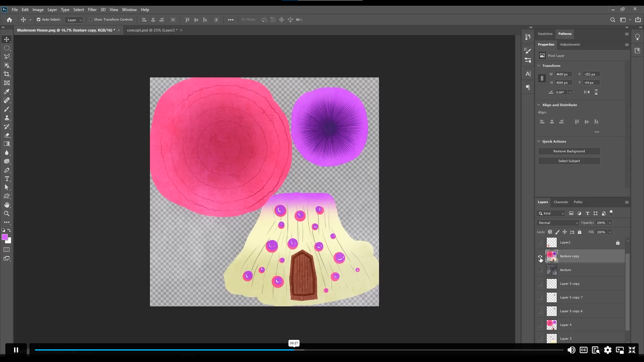Enable Show Transform Controls
The height and width of the screenshot is (362, 644).
coord(91,19)
